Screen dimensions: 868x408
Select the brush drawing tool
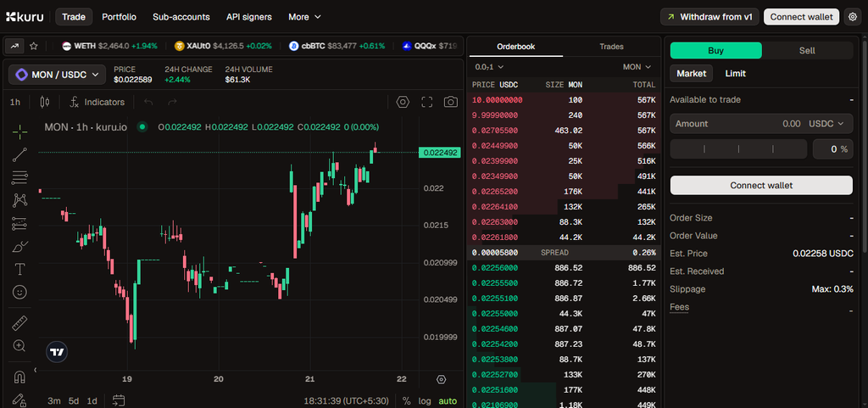tap(20, 246)
